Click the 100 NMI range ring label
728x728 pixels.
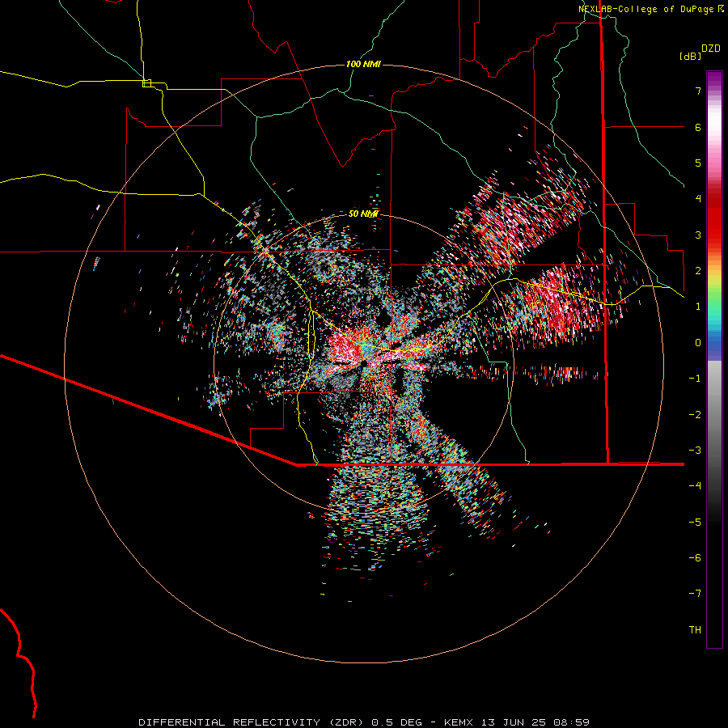[x=363, y=64]
